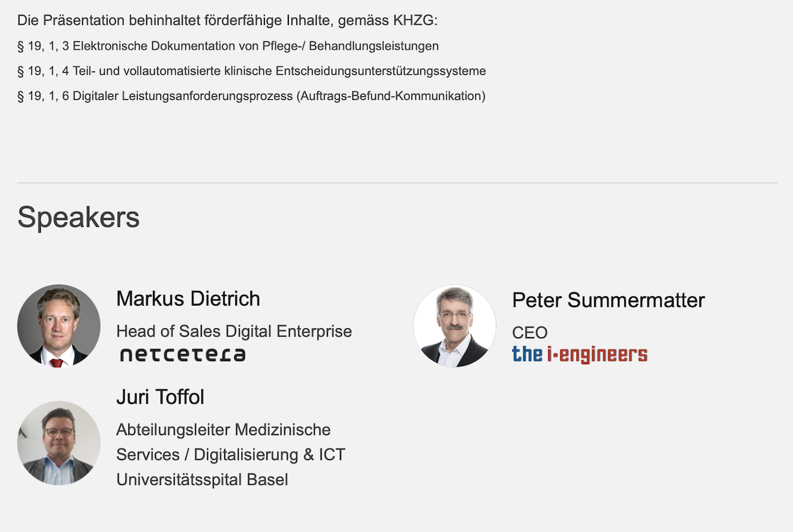
Task: Click the Auftrags-Befund-Kommunikation parenthetical text
Action: [391, 96]
